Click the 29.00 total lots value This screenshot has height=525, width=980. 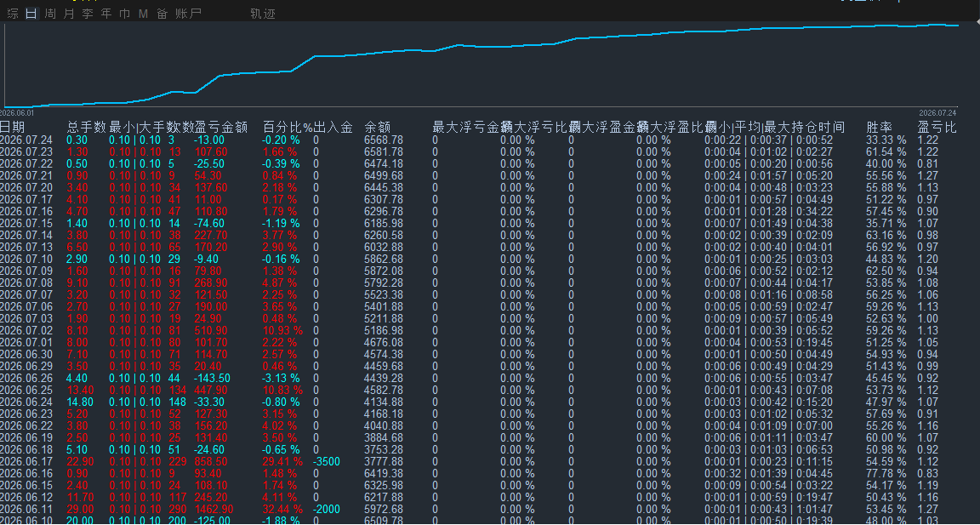click(x=80, y=510)
